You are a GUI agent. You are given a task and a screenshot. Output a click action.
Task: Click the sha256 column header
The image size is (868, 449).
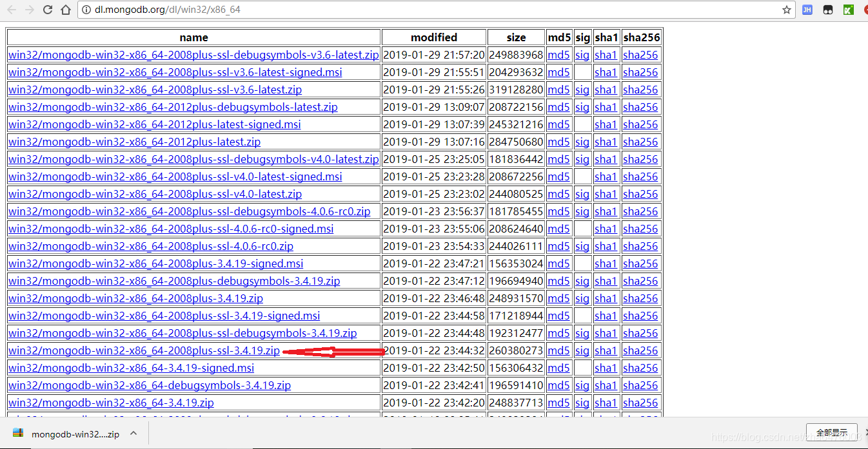click(641, 37)
